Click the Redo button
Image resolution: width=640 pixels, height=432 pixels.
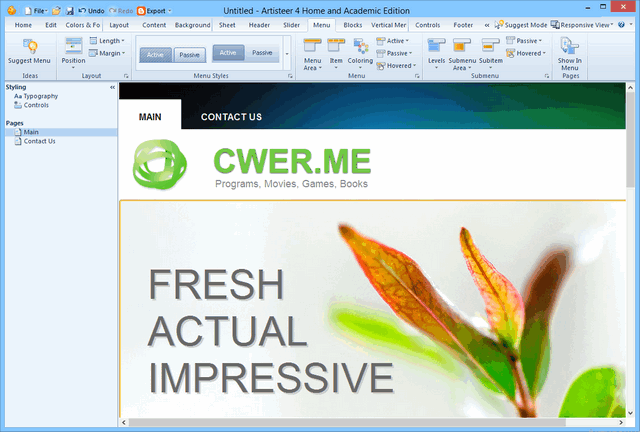(121, 11)
